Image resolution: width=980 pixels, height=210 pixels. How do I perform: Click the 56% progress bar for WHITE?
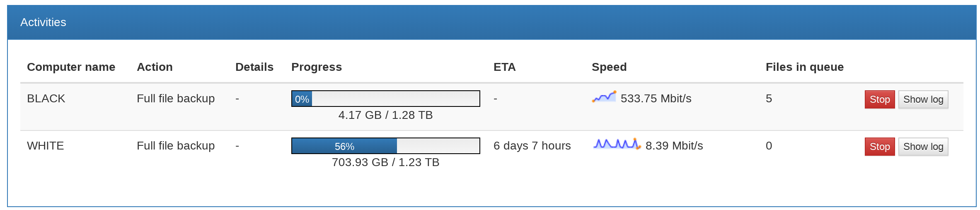tap(386, 146)
